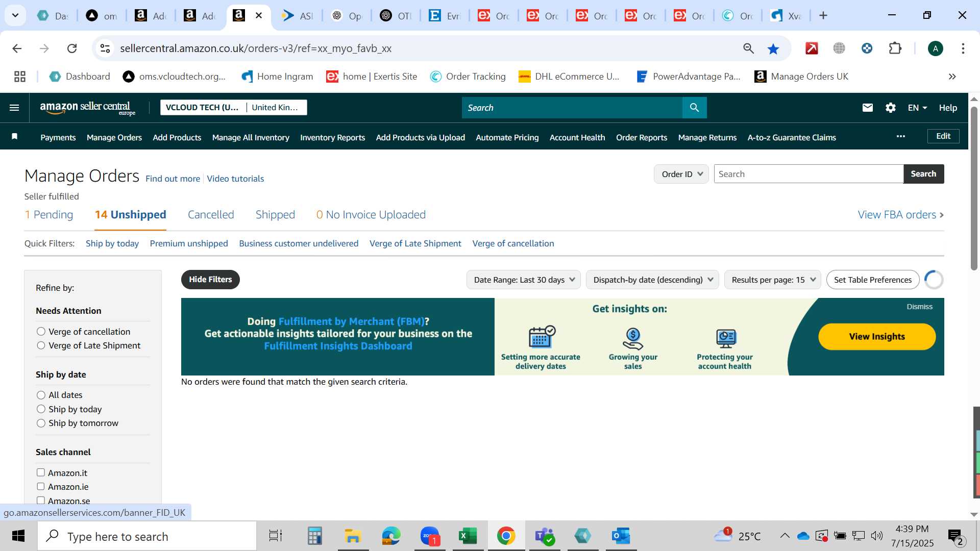Open the VCLOUD TECH account switcher
Viewport: 980px width, 551px height.
(x=233, y=107)
